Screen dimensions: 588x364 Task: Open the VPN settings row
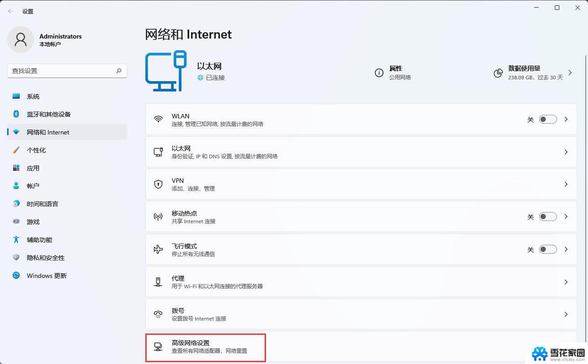361,184
